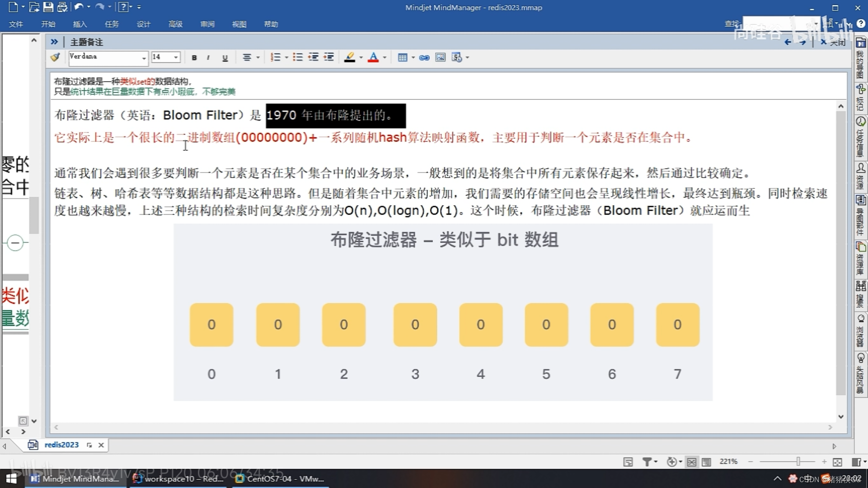Open the numbering style dropdown arrow

point(286,57)
